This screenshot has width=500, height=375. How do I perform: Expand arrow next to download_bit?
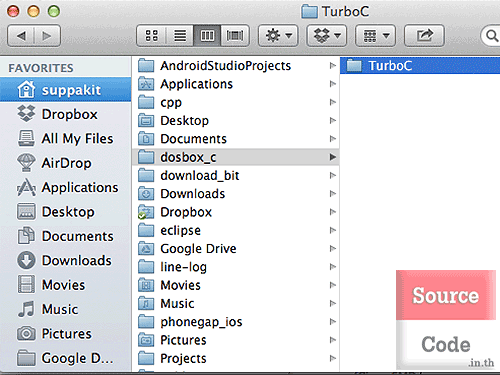332,175
